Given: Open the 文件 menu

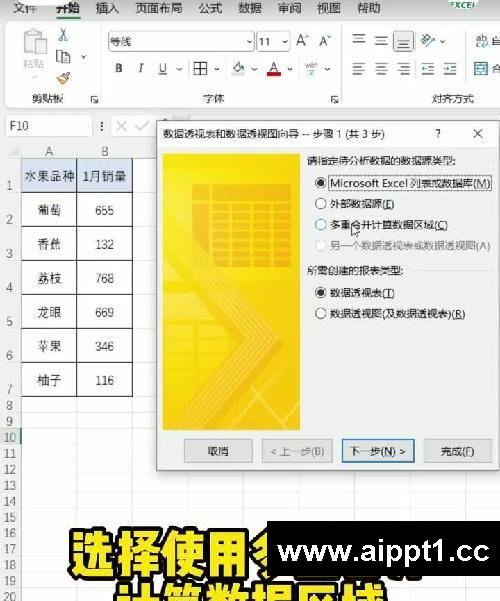Looking at the screenshot, I should click(25, 8).
